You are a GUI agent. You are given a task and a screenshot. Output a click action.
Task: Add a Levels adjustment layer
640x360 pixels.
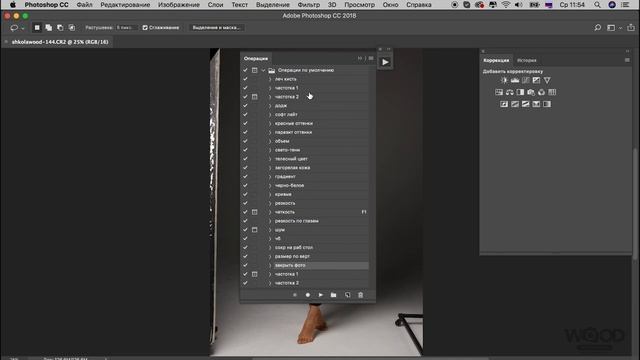[x=515, y=80]
